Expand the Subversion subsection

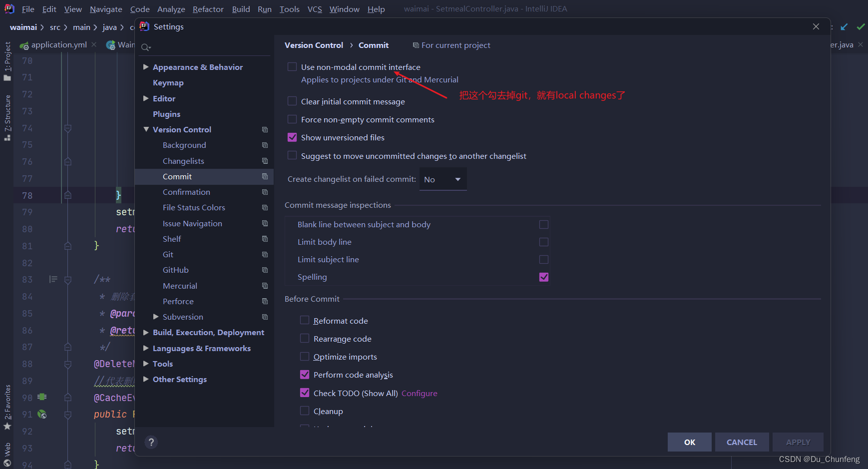(156, 317)
